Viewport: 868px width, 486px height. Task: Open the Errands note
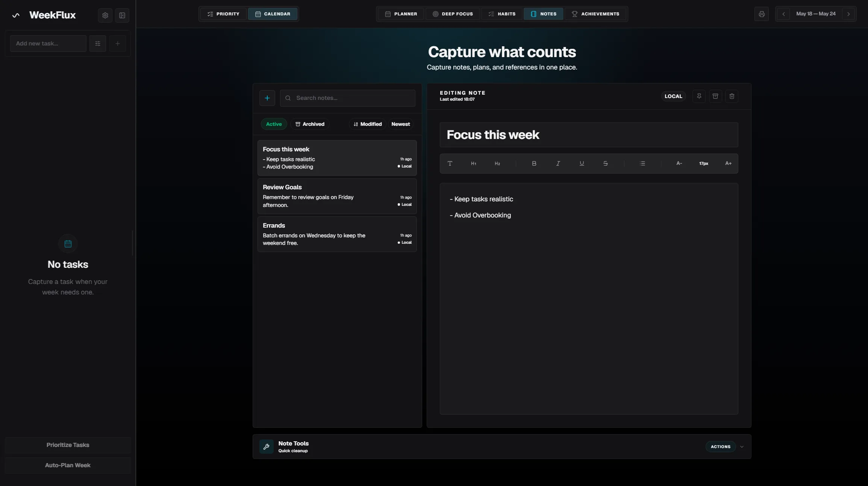click(337, 234)
